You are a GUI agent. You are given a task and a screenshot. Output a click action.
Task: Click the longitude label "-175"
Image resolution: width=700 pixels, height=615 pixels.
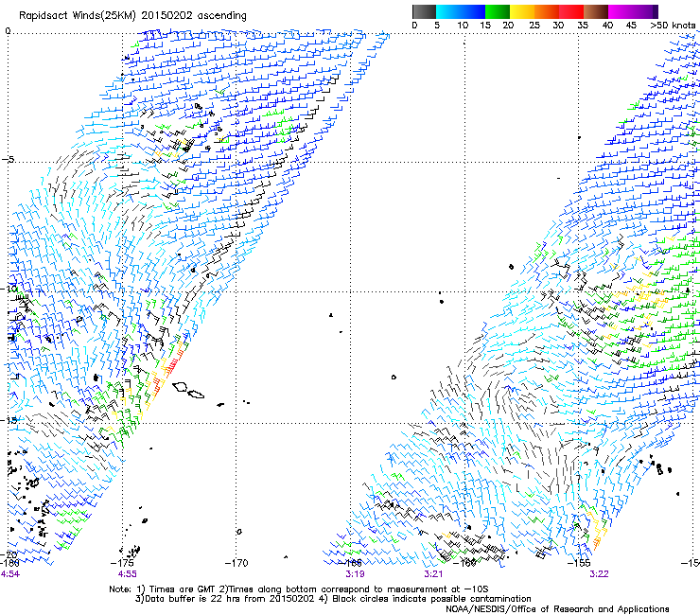(122, 563)
